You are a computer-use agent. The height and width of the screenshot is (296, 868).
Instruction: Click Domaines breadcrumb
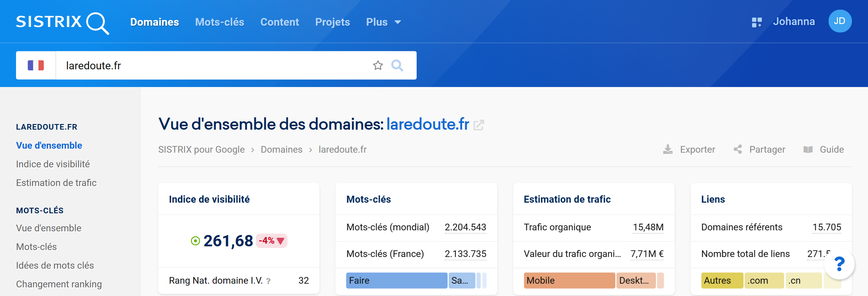pyautogui.click(x=282, y=149)
